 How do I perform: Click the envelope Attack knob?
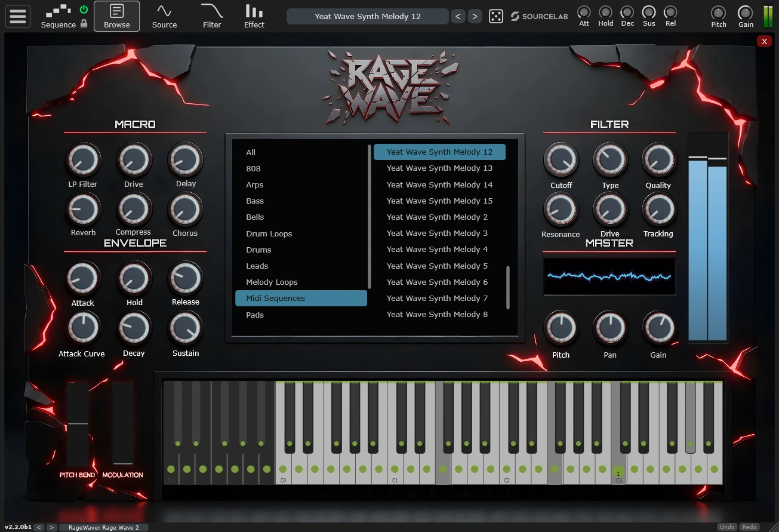tap(83, 279)
